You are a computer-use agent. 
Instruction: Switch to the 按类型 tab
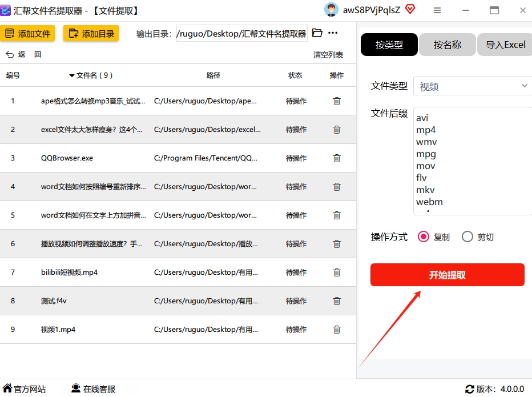(389, 45)
